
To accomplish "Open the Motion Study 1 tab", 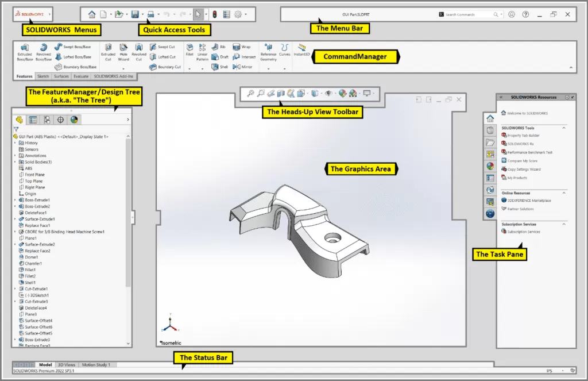I will pyautogui.click(x=96, y=365).
